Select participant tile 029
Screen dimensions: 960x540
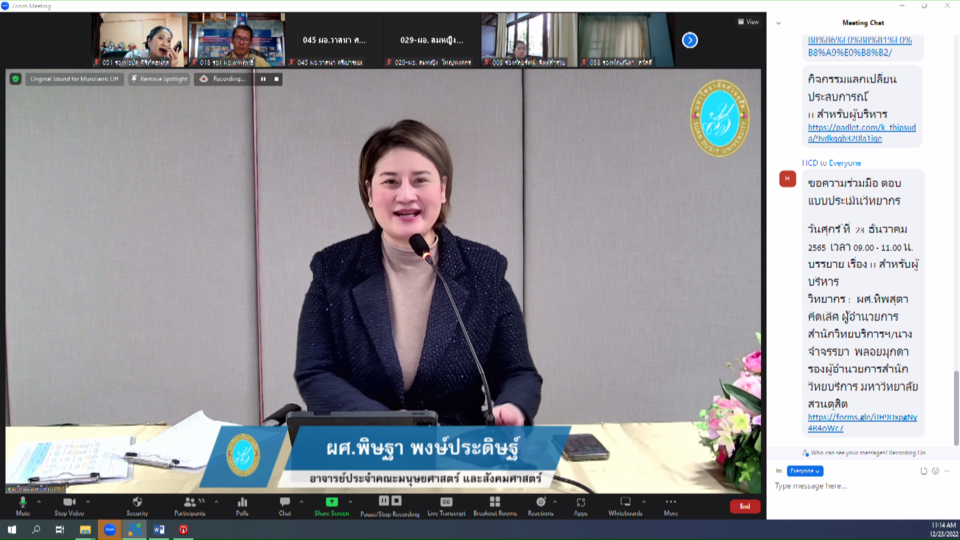[432, 40]
